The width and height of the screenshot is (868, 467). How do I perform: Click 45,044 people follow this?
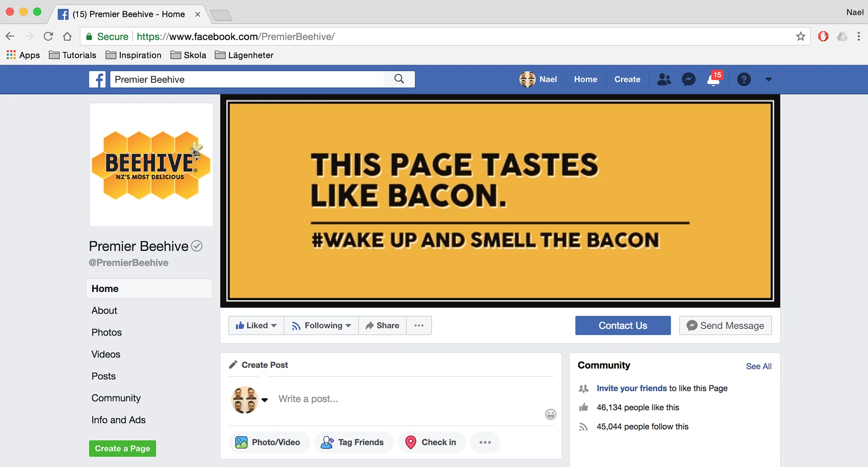(642, 427)
